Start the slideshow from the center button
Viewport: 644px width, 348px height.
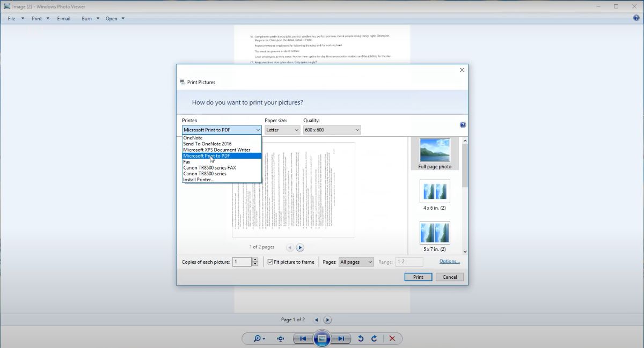pyautogui.click(x=322, y=338)
